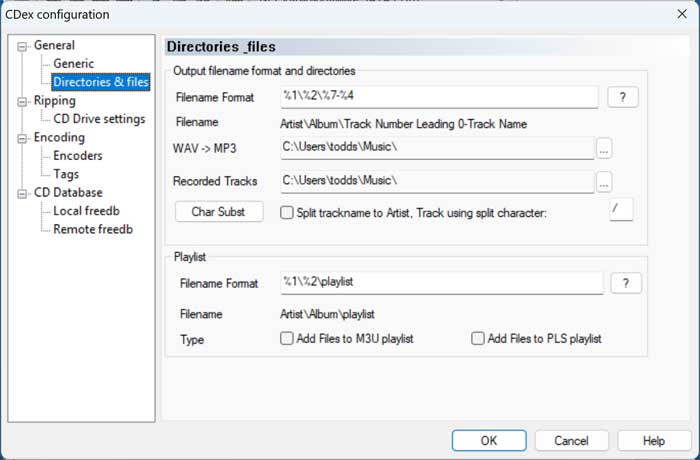Select Directories & files tree item
This screenshot has width=700, height=460.
[101, 82]
